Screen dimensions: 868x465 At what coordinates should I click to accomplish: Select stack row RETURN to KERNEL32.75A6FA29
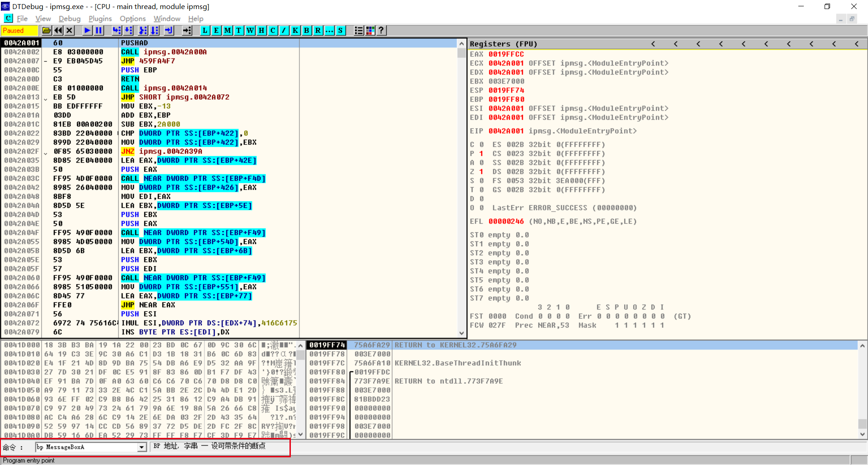point(582,345)
